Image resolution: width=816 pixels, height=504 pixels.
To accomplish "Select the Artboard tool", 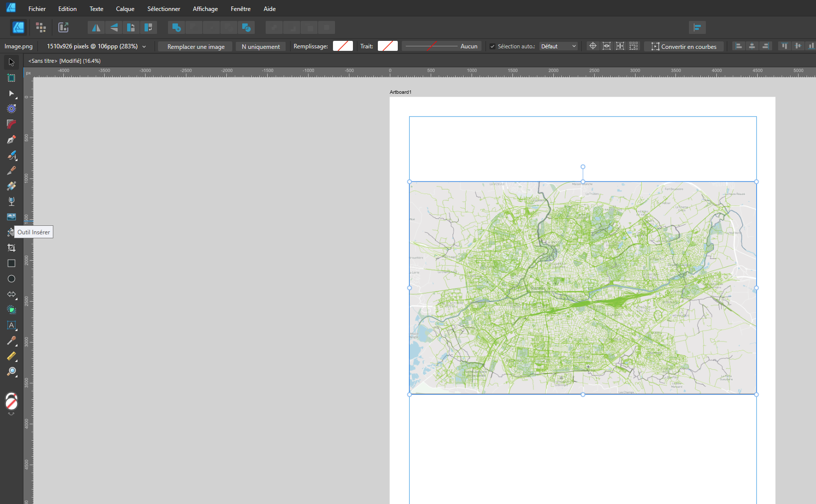I will 11,78.
